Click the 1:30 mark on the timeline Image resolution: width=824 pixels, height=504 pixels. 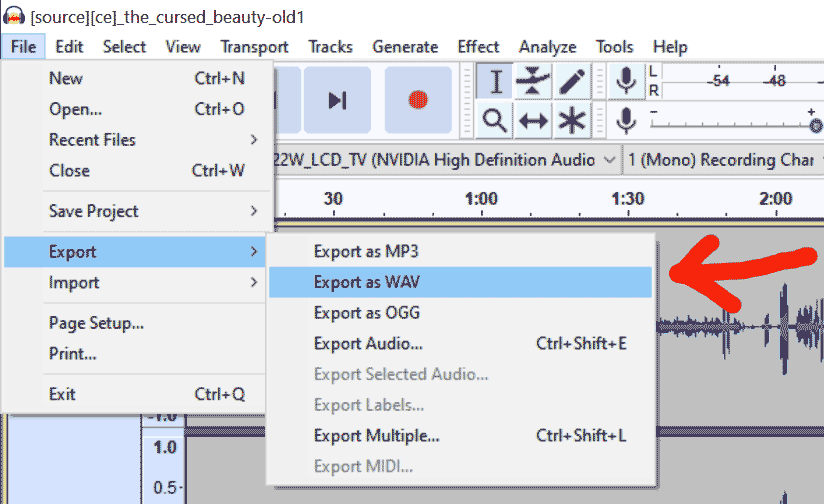pyautogui.click(x=628, y=199)
